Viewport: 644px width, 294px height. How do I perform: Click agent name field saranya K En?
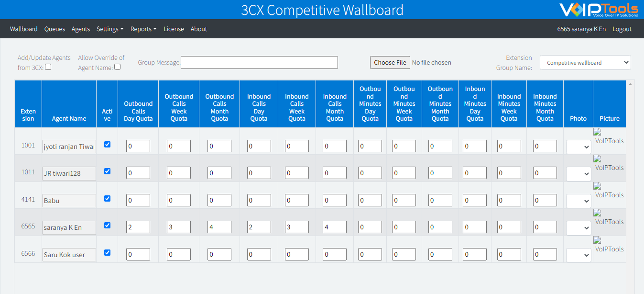[x=69, y=227]
